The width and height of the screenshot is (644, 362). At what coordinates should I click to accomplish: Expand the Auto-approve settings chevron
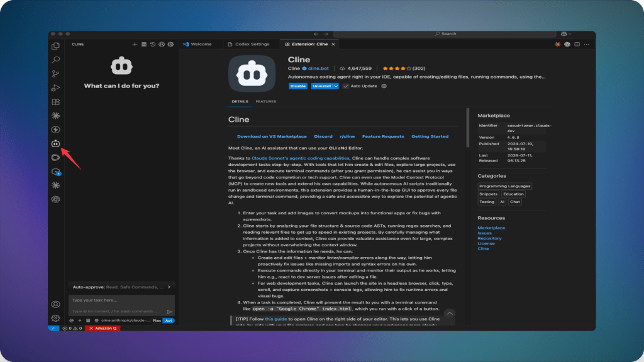[169, 287]
